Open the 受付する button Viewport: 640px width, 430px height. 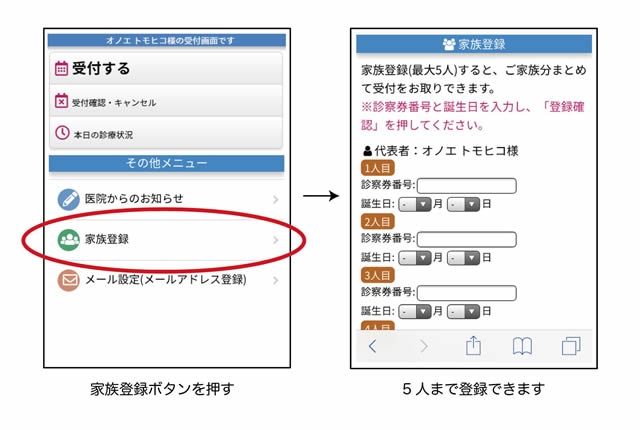[166, 69]
